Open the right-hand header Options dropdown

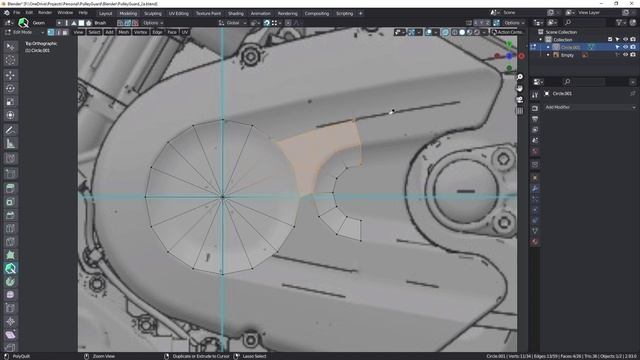click(x=514, y=23)
